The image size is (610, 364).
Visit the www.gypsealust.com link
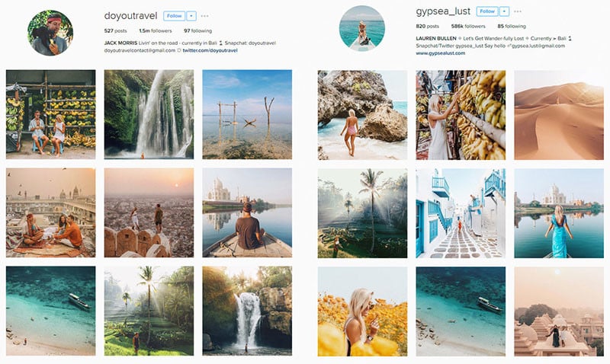click(x=441, y=53)
